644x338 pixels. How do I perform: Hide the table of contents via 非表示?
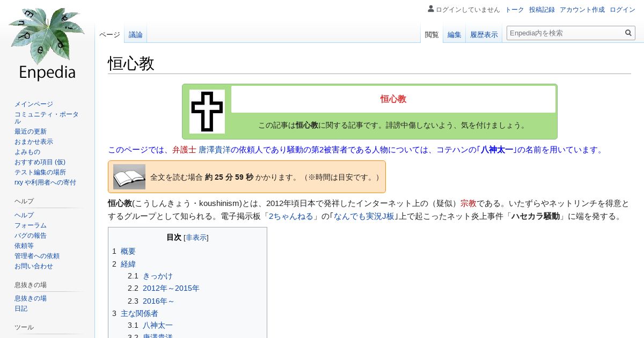[196, 237]
